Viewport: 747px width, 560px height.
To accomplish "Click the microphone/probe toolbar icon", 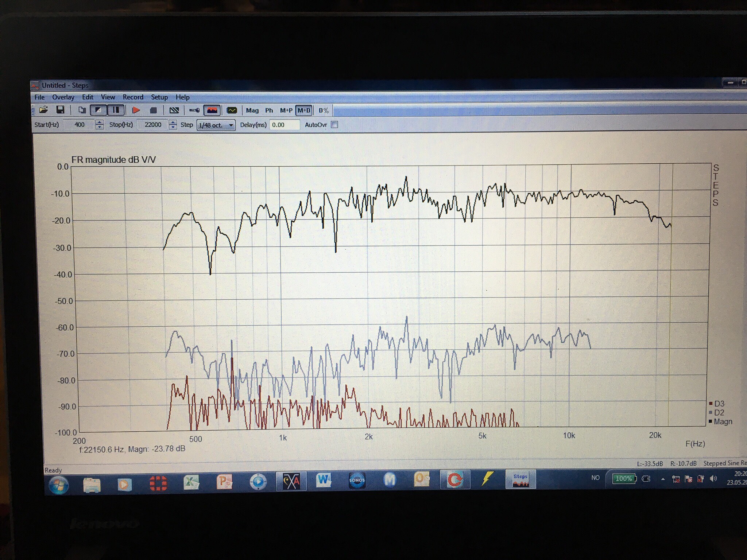I will tap(194, 110).
